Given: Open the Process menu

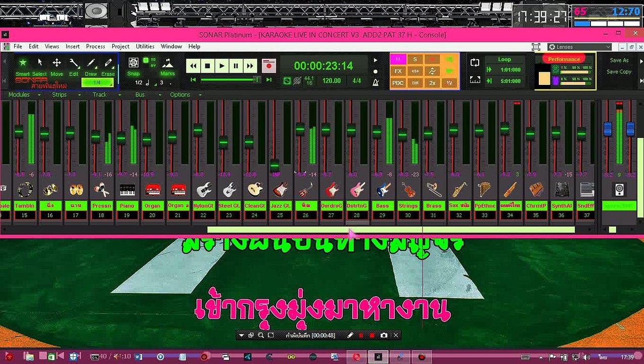Looking at the screenshot, I should 96,46.
